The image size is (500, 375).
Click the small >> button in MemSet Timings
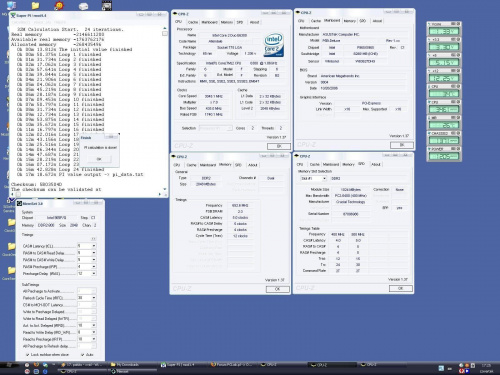click(94, 239)
